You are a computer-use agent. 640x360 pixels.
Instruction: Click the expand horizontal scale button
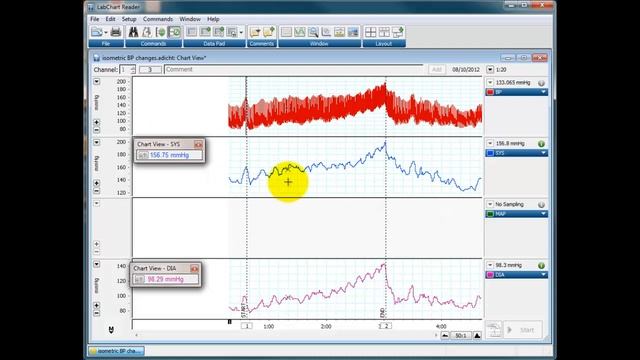[x=477, y=336]
